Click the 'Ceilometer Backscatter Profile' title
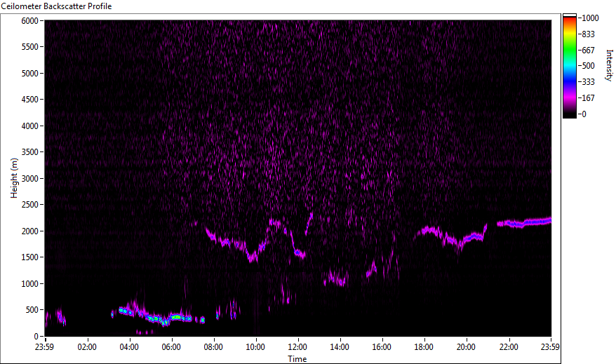This screenshot has width=616, height=364. [x=56, y=6]
